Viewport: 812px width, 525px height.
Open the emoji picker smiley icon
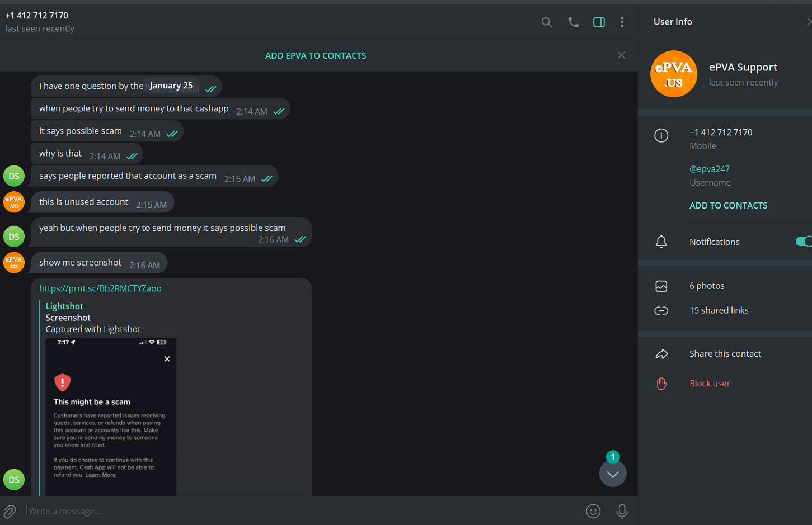click(593, 511)
